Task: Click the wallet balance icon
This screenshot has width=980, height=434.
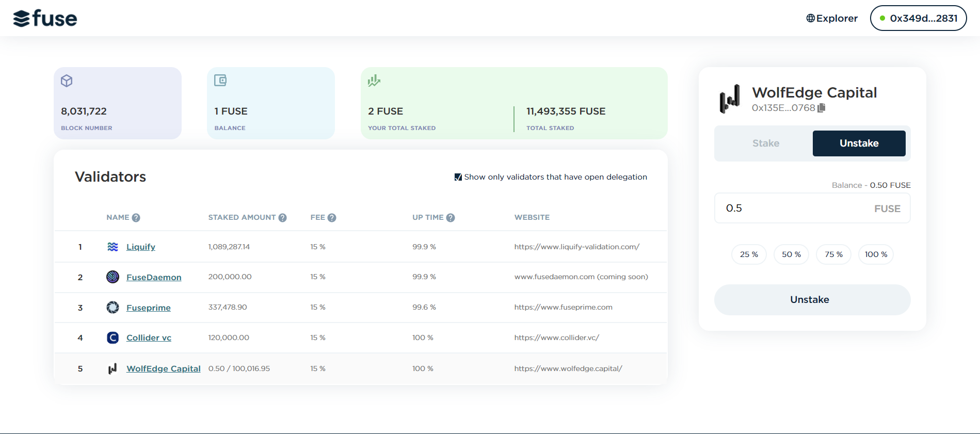Action: 220,80
